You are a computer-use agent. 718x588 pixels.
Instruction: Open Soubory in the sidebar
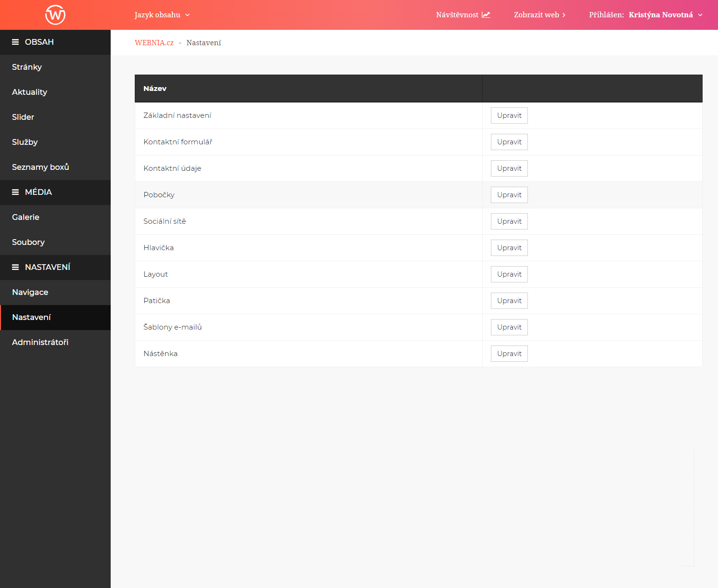pyautogui.click(x=55, y=243)
